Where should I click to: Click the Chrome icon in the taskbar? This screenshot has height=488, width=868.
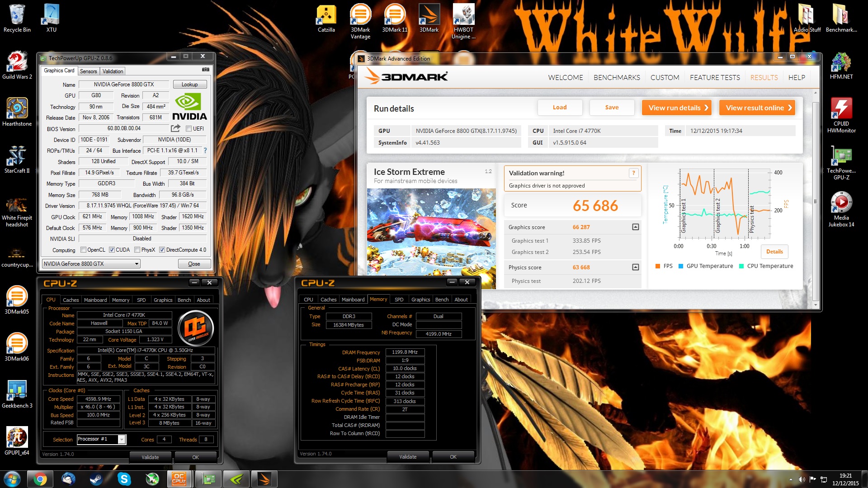point(40,479)
